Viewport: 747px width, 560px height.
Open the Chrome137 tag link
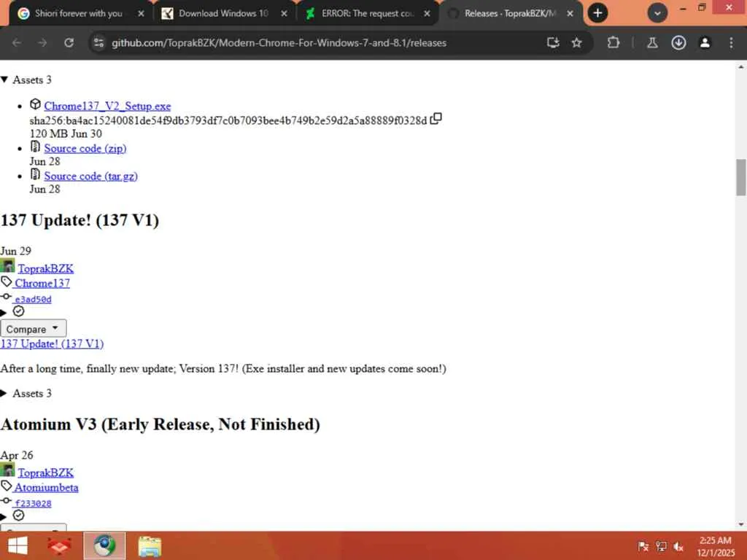point(42,284)
